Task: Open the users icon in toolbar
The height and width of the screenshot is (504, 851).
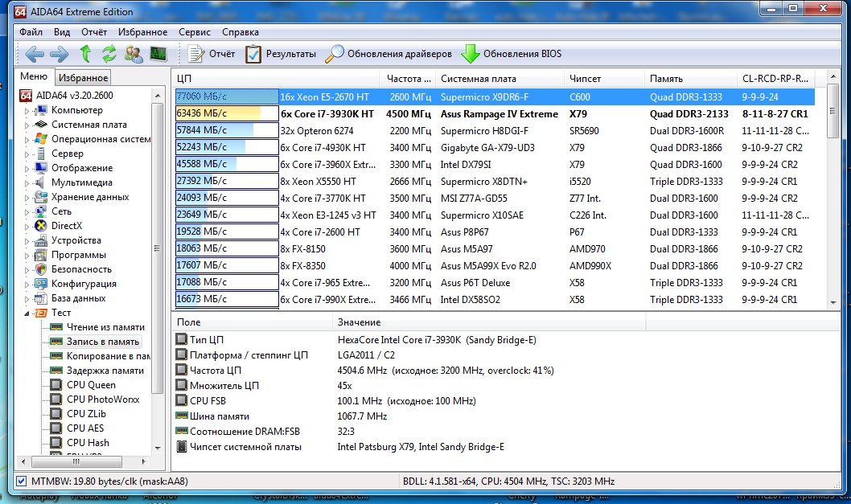Action: [x=134, y=54]
